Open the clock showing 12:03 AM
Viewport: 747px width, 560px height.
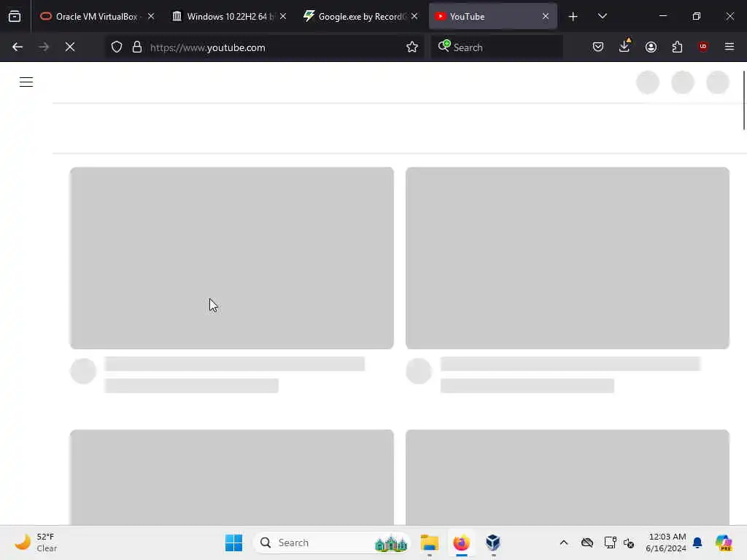click(x=665, y=542)
